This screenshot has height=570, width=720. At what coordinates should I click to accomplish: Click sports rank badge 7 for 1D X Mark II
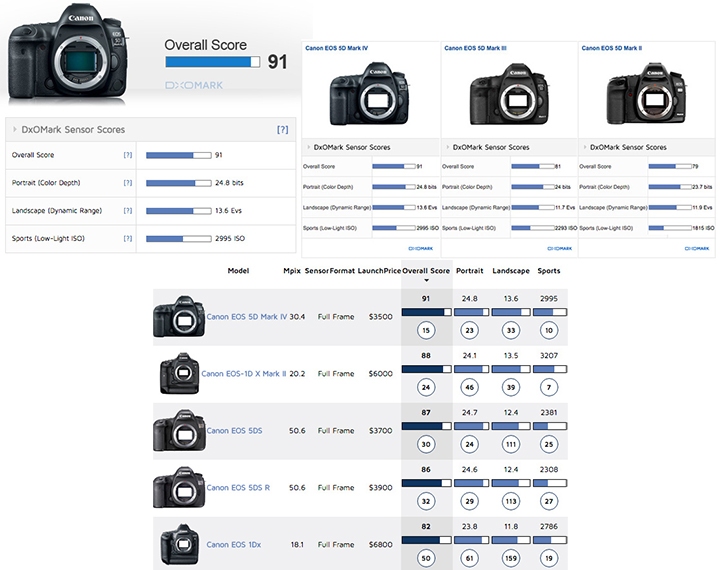click(x=549, y=388)
